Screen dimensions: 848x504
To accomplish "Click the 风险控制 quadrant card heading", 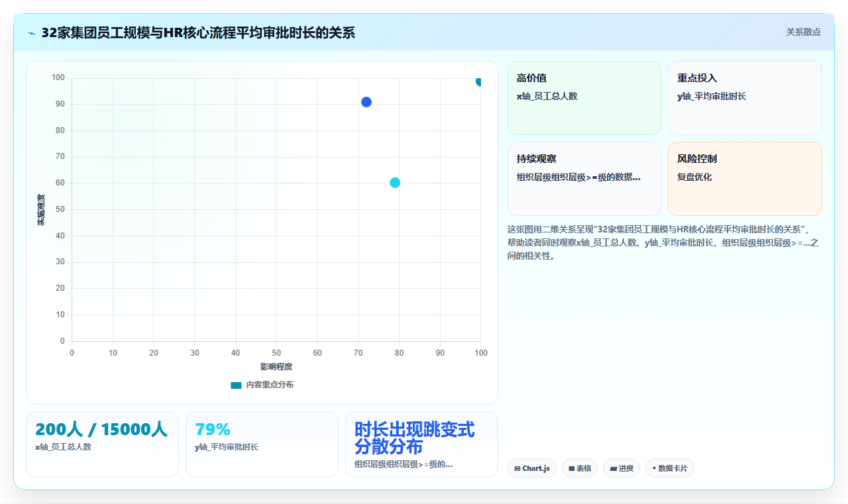I will pyautogui.click(x=697, y=159).
